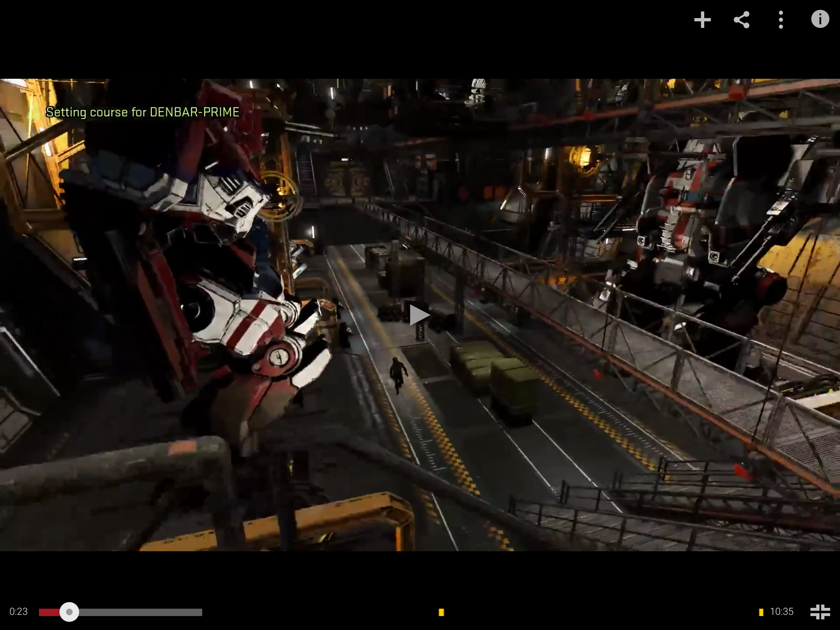Open the share icon
This screenshot has height=630, width=840.
742,20
